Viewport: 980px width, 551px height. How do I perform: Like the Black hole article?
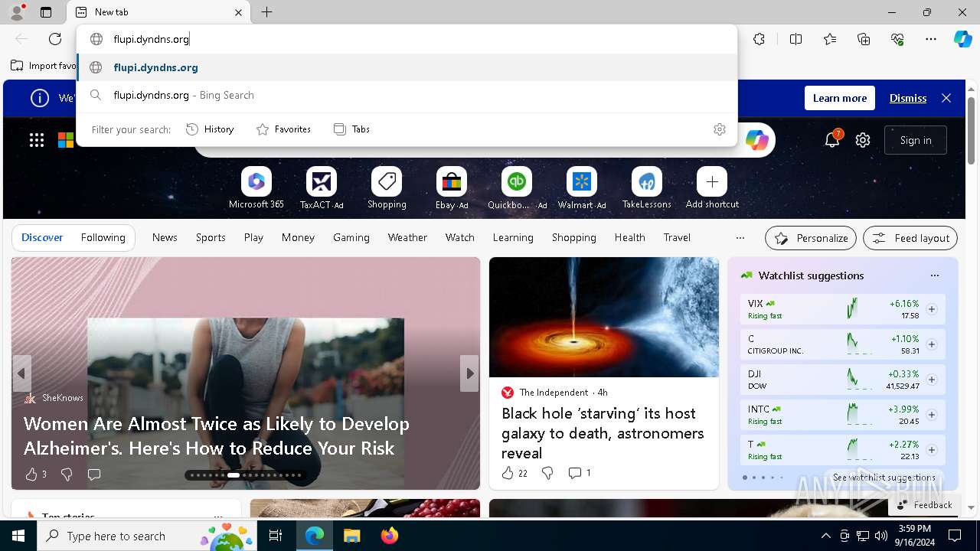click(508, 473)
